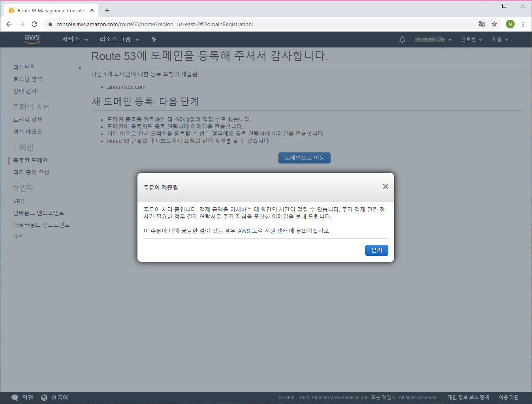
Task: Click the pin shortcut icon in header
Action: (x=154, y=39)
